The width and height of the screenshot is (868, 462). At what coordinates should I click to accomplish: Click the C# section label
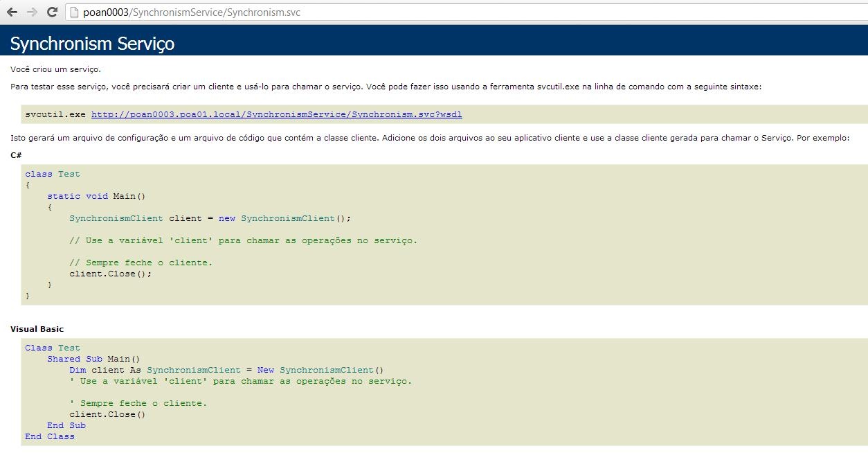point(16,155)
